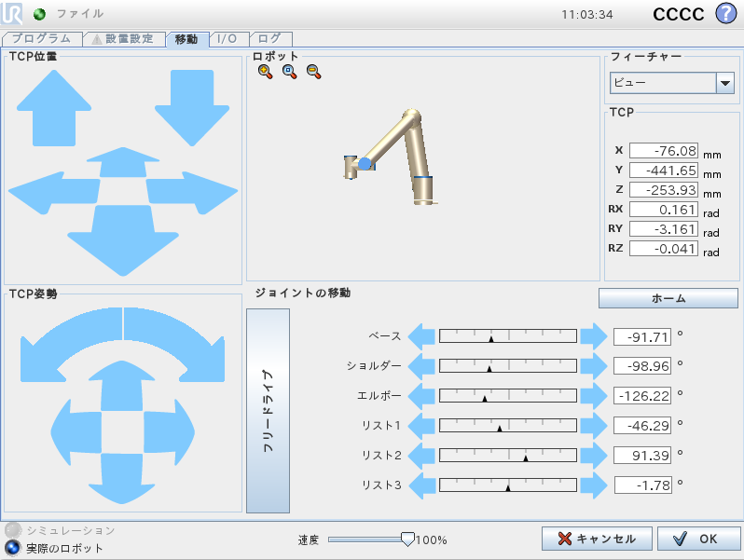Switch to the 設置設定 tab
The image size is (744, 560).
point(125,39)
